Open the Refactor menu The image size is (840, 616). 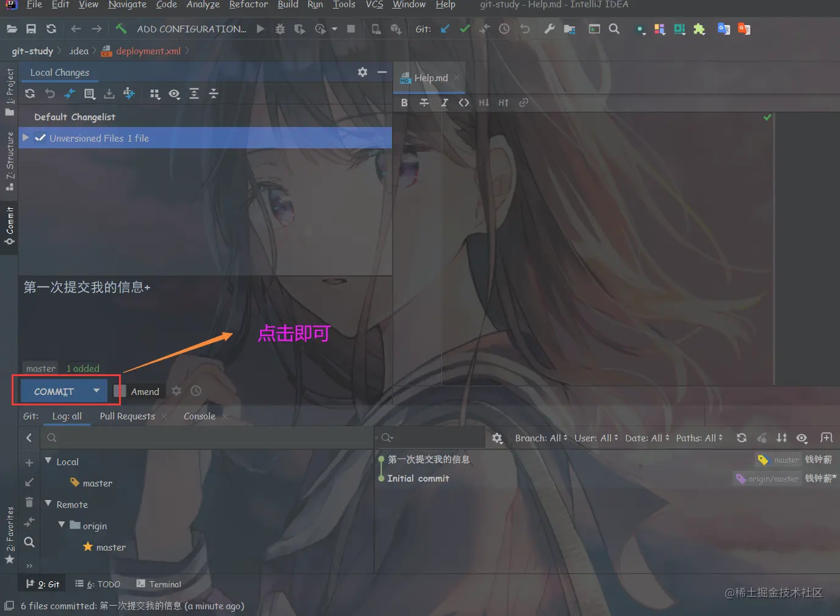(248, 5)
